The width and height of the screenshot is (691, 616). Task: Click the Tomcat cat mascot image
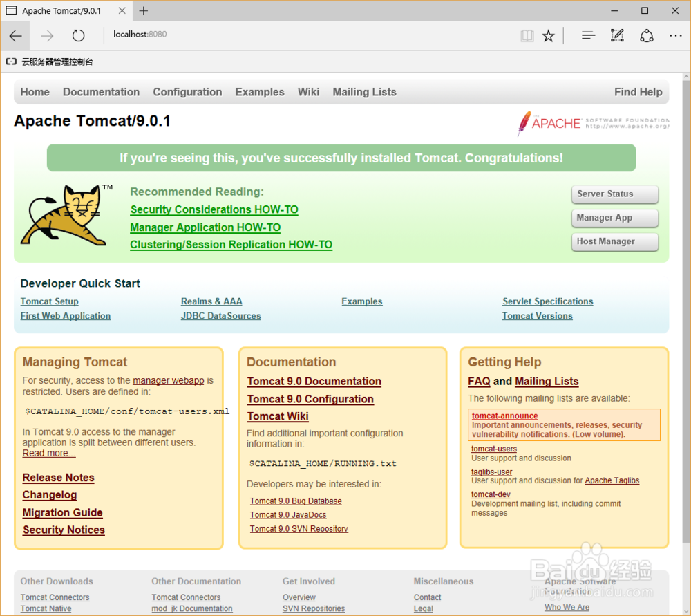click(65, 215)
